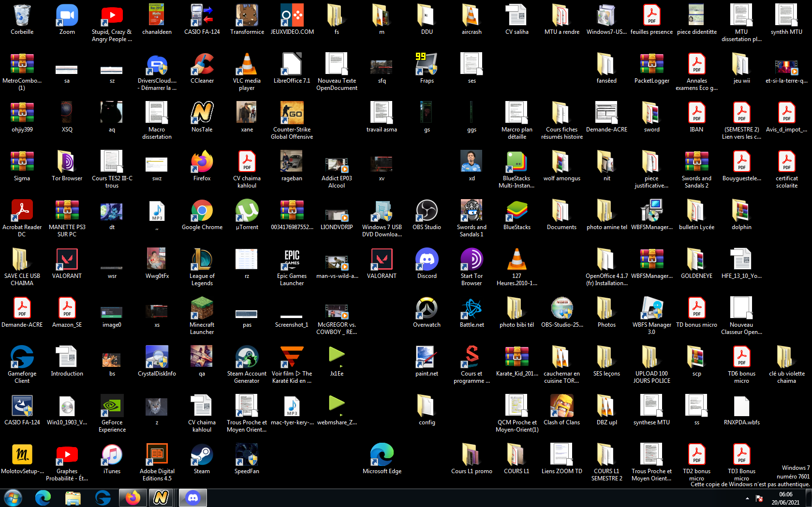This screenshot has width=812, height=507.
Task: Launch the Zoom desktop shortcut
Action: point(67,19)
